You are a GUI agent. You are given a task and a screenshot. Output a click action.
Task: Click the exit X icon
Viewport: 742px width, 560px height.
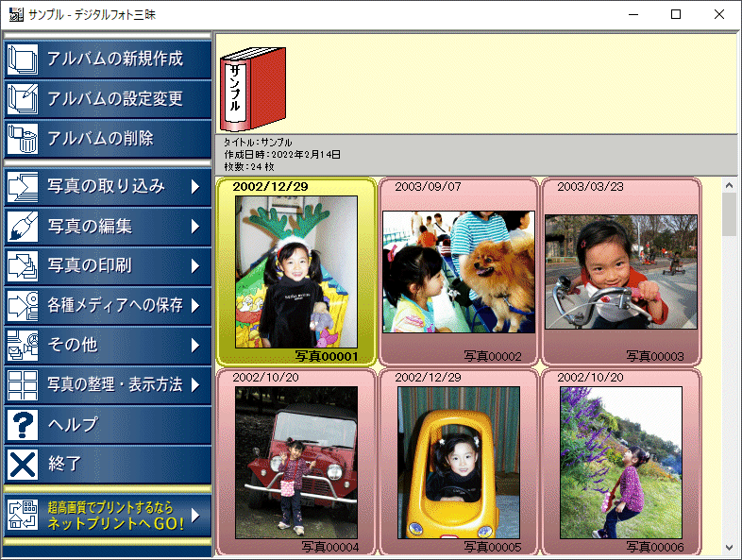click(x=23, y=465)
